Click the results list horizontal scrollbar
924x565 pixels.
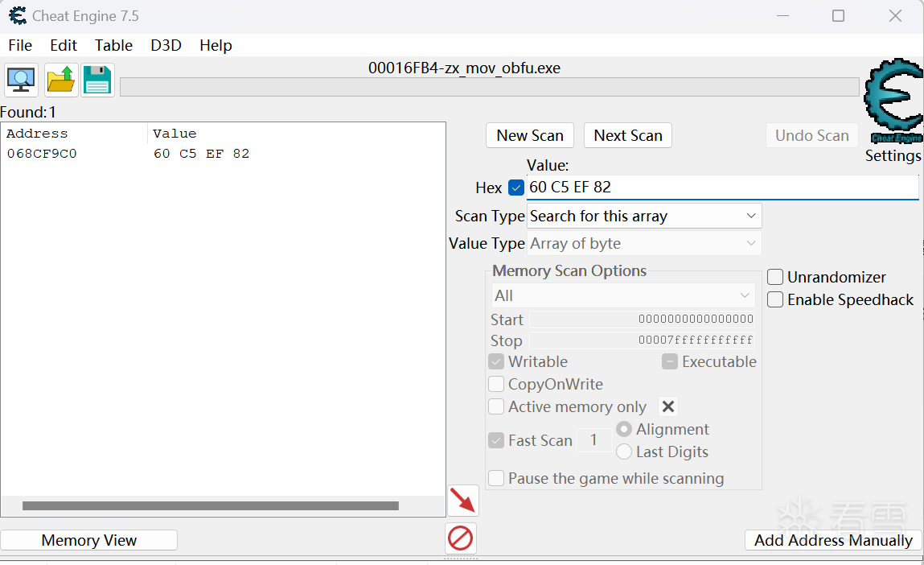pyautogui.click(x=211, y=506)
